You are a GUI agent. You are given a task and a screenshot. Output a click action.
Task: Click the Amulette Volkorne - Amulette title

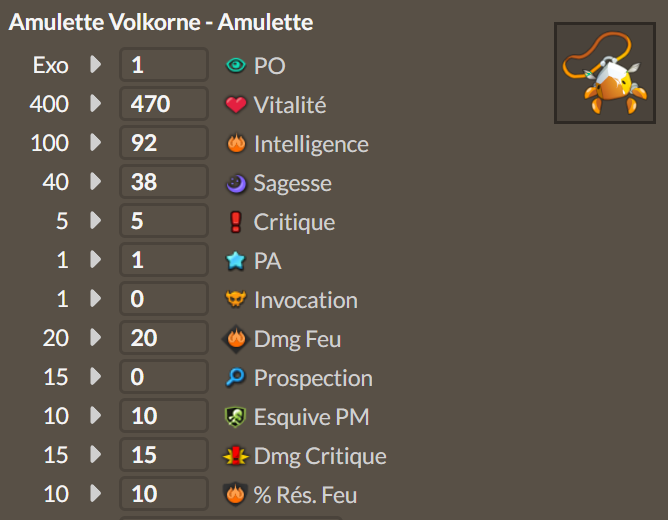pyautogui.click(x=161, y=22)
